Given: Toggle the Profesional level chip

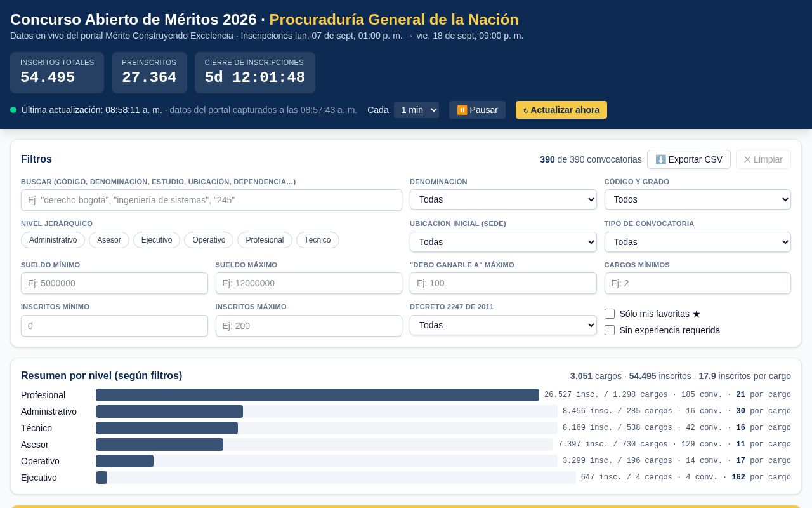Looking at the screenshot, I should pos(265,240).
